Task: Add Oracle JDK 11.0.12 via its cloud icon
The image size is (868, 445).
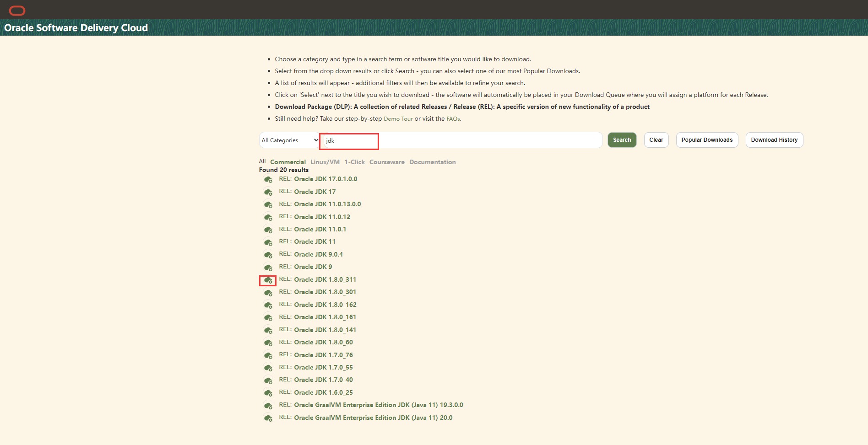Action: click(268, 217)
